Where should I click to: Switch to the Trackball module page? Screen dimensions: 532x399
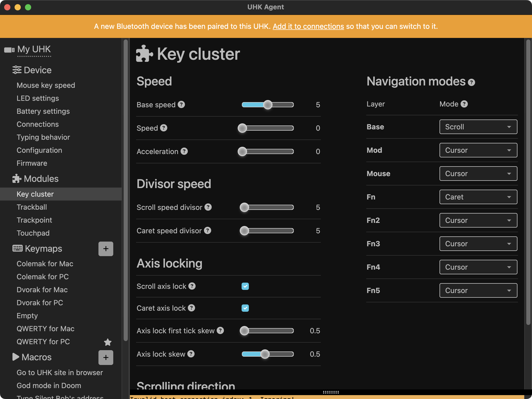coord(32,207)
